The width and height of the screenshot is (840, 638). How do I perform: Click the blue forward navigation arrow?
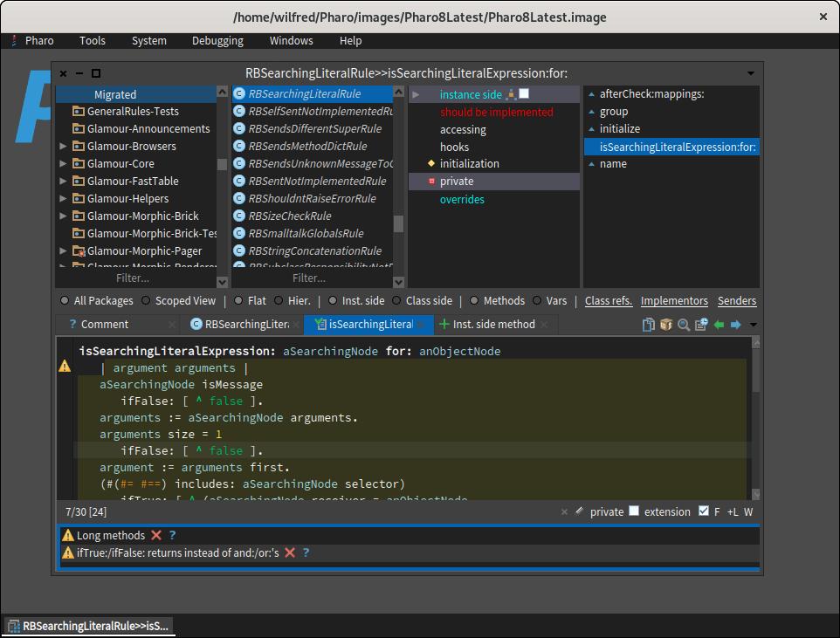coord(735,325)
